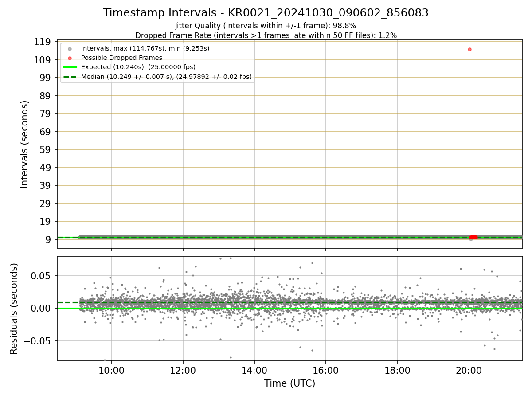This screenshot has height=399, width=532.
Task: Click the 'Intervals (seconds)' axis label
Action: [x=25, y=144]
